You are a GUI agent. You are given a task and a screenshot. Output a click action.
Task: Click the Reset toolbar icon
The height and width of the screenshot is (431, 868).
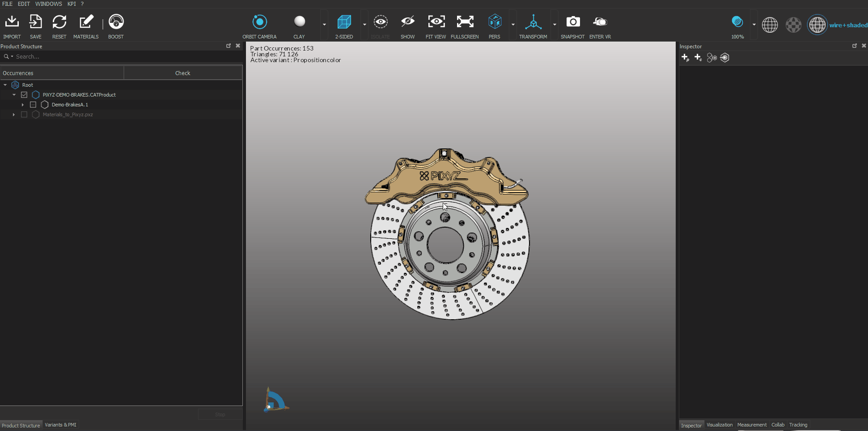click(x=59, y=22)
